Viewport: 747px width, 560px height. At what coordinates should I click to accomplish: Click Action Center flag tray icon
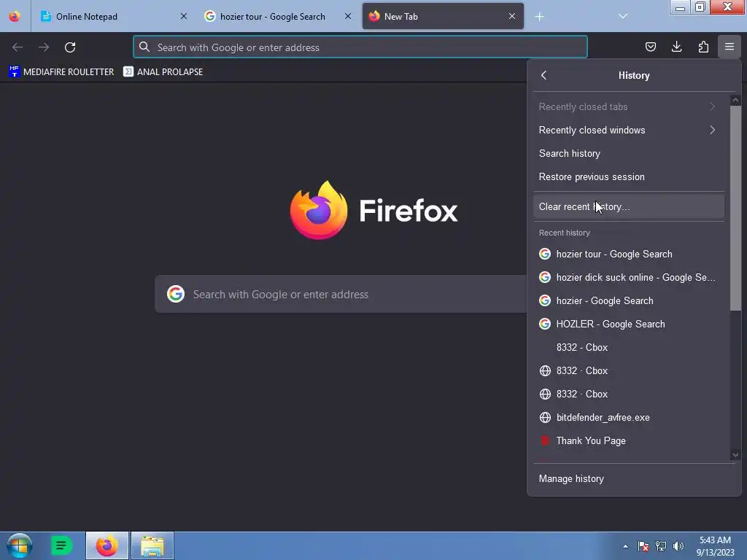pos(643,546)
